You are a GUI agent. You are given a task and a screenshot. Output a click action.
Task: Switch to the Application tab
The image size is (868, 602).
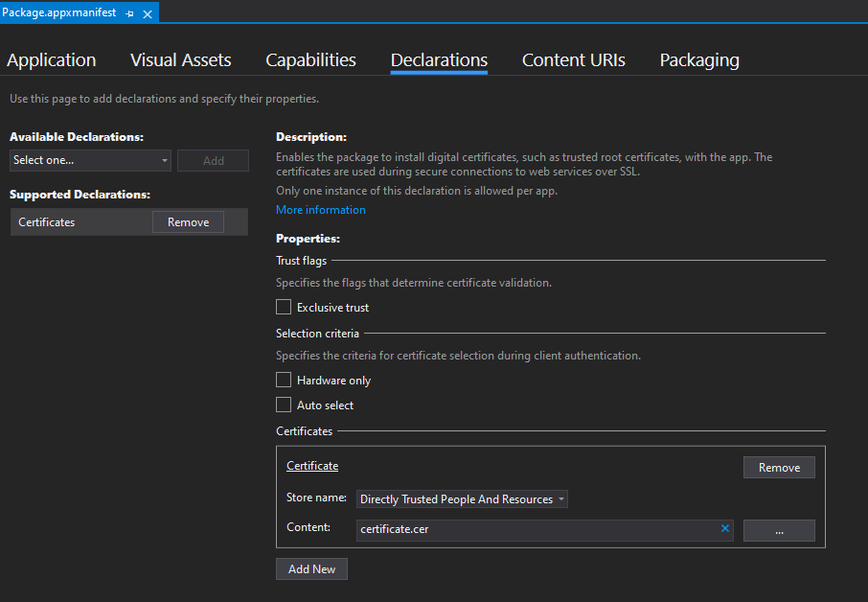click(x=52, y=60)
